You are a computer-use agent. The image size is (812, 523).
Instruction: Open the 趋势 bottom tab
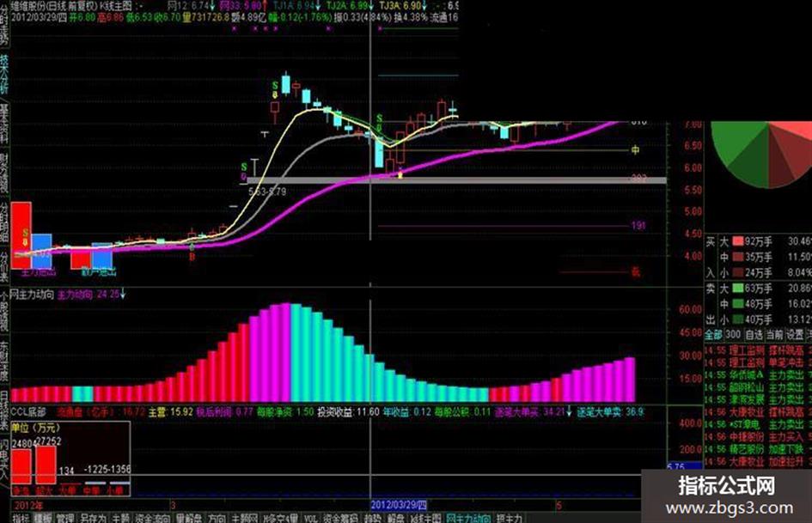[x=372, y=518]
